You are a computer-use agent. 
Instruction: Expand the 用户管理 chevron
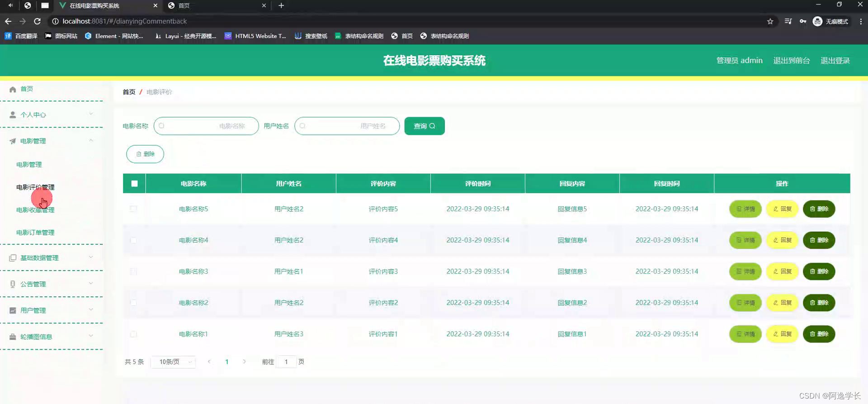click(x=91, y=309)
